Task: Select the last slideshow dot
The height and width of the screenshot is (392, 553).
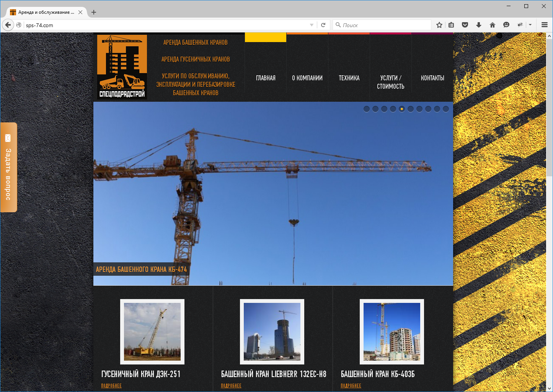Action: 446,109
